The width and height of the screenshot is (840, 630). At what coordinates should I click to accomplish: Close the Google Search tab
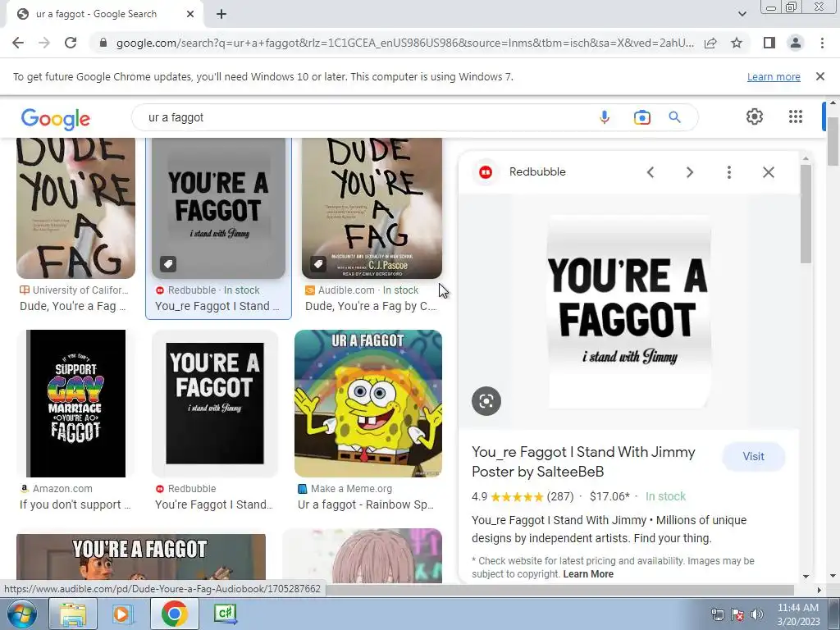tap(190, 14)
